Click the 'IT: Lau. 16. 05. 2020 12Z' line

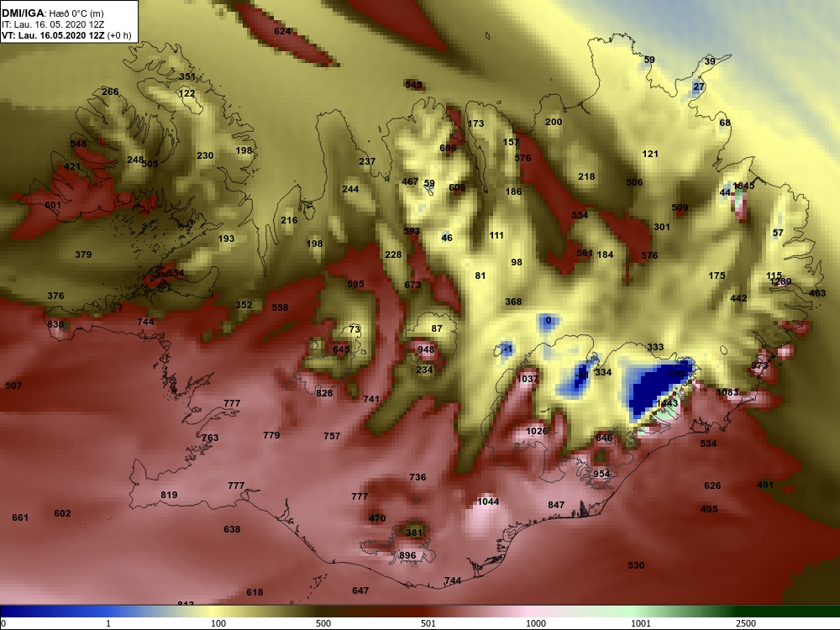pos(53,24)
